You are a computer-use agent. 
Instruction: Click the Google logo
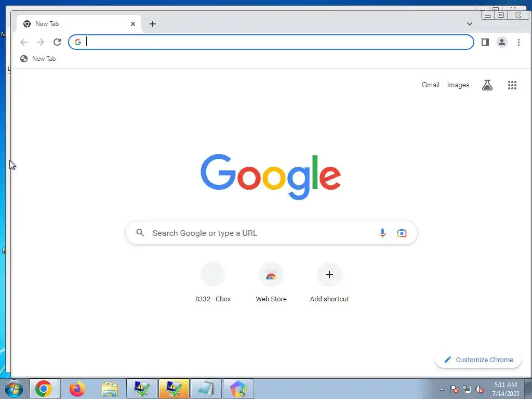pyautogui.click(x=271, y=177)
